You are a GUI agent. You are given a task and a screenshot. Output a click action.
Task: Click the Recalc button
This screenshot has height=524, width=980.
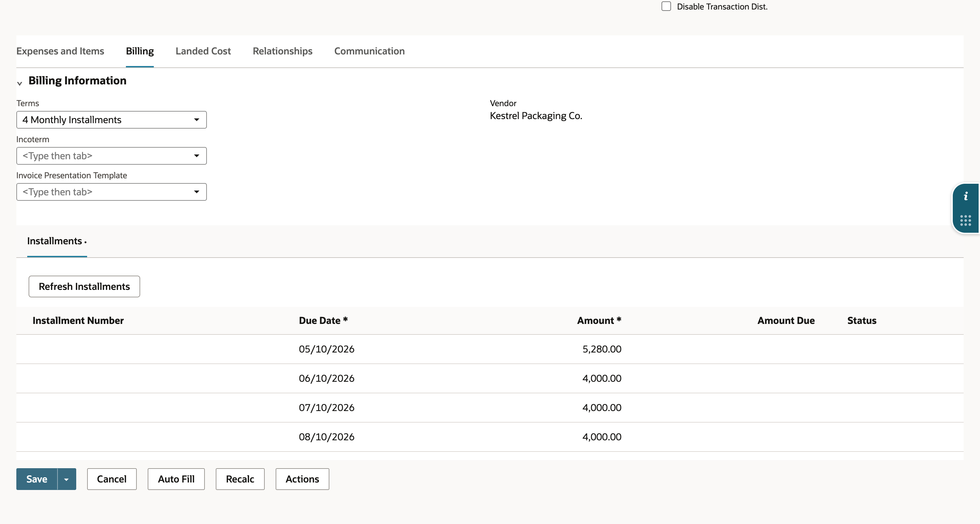pos(240,479)
